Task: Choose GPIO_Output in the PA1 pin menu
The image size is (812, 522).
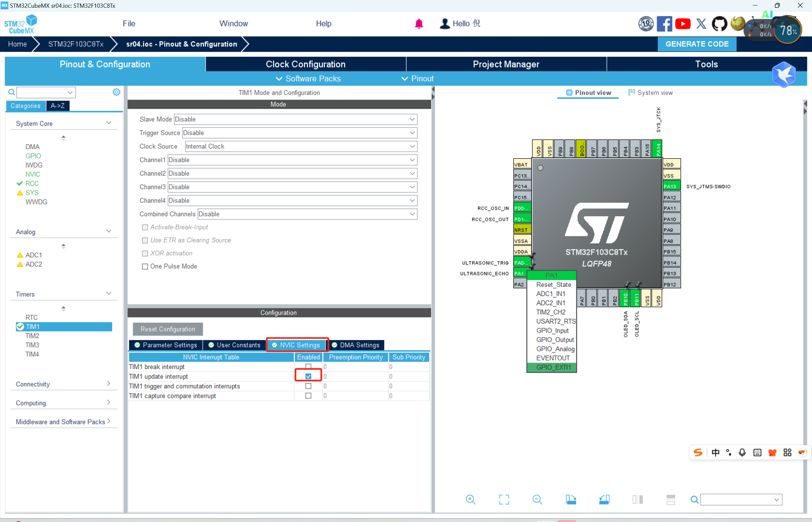Action: (x=555, y=340)
